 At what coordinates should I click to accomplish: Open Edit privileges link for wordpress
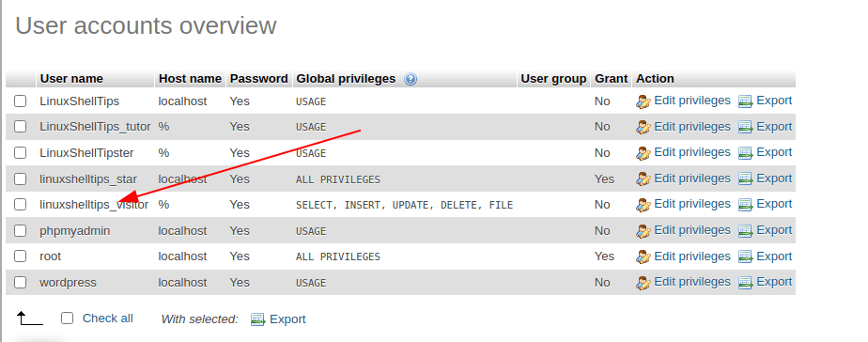click(692, 282)
